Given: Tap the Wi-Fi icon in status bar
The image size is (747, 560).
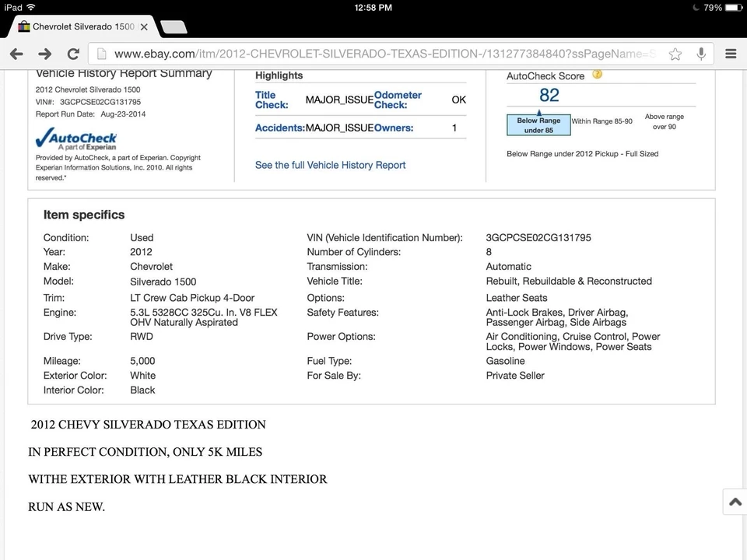Looking at the screenshot, I should [31, 8].
